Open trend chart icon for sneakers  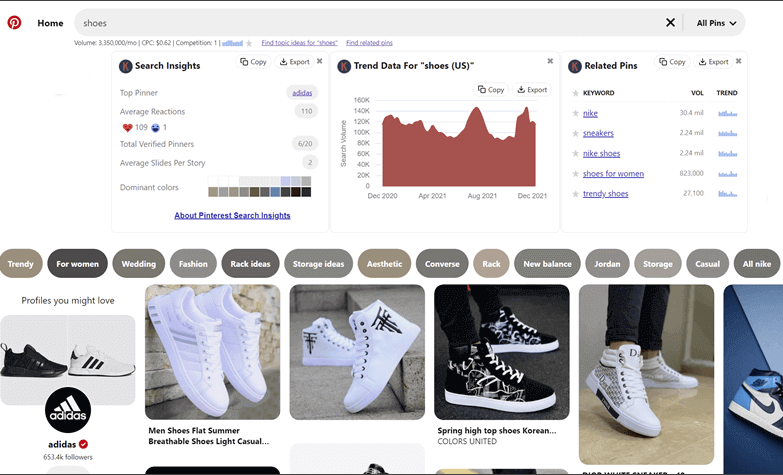point(728,133)
